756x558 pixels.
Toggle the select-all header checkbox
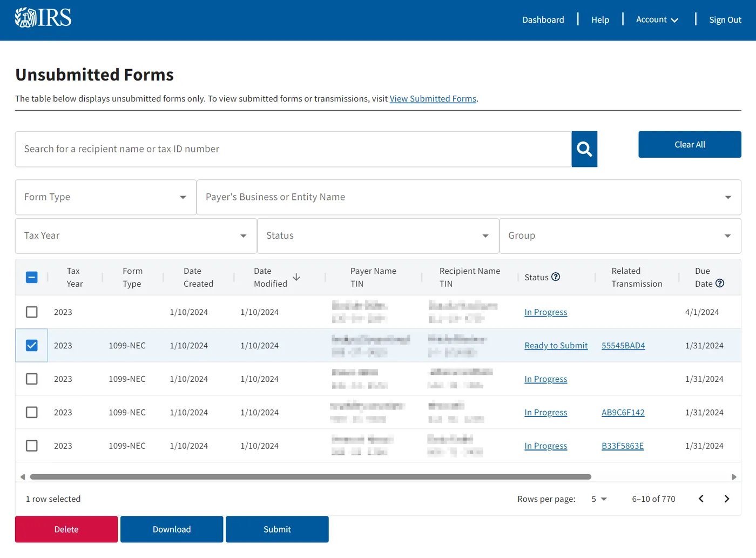32,278
